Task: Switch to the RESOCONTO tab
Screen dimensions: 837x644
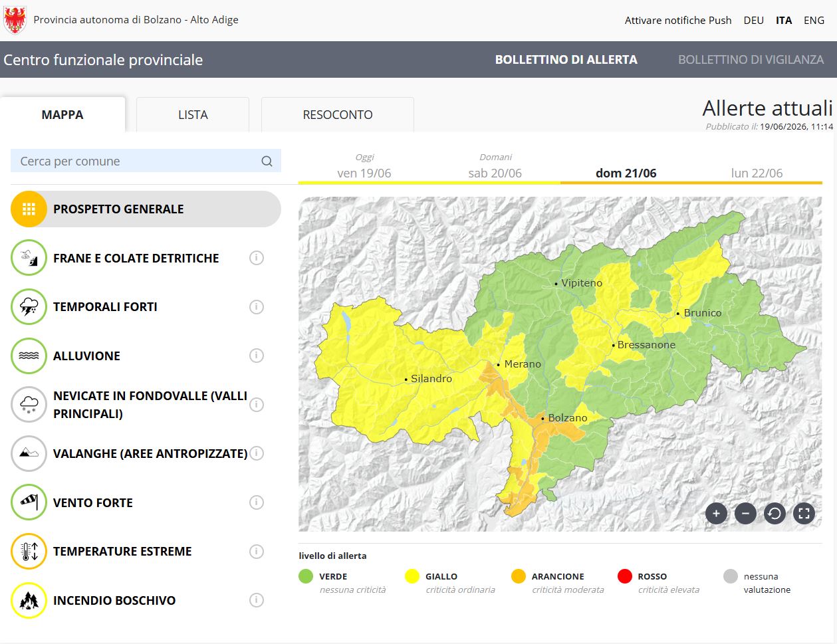Action: click(x=338, y=114)
